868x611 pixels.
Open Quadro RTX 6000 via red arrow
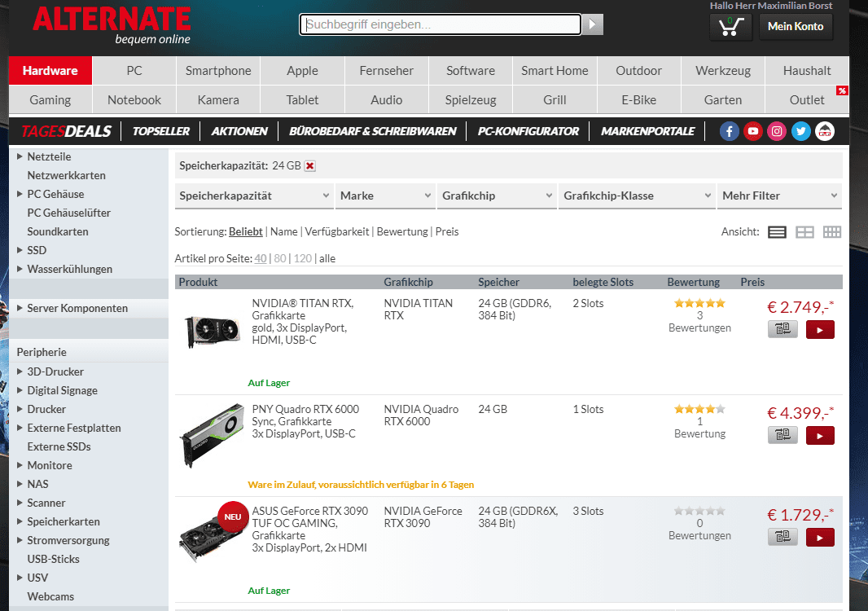(x=820, y=435)
